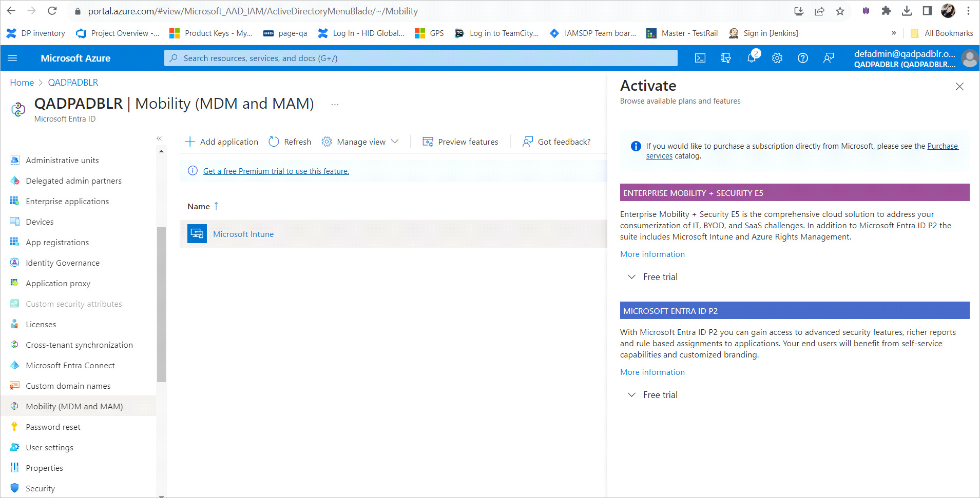Open User settings in the sidebar
This screenshot has width=980, height=498.
point(50,447)
